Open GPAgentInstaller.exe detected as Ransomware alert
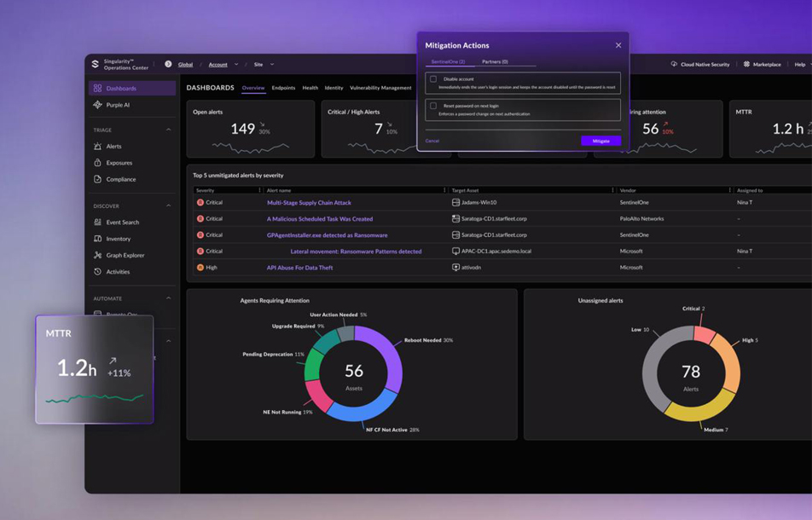 coord(327,235)
